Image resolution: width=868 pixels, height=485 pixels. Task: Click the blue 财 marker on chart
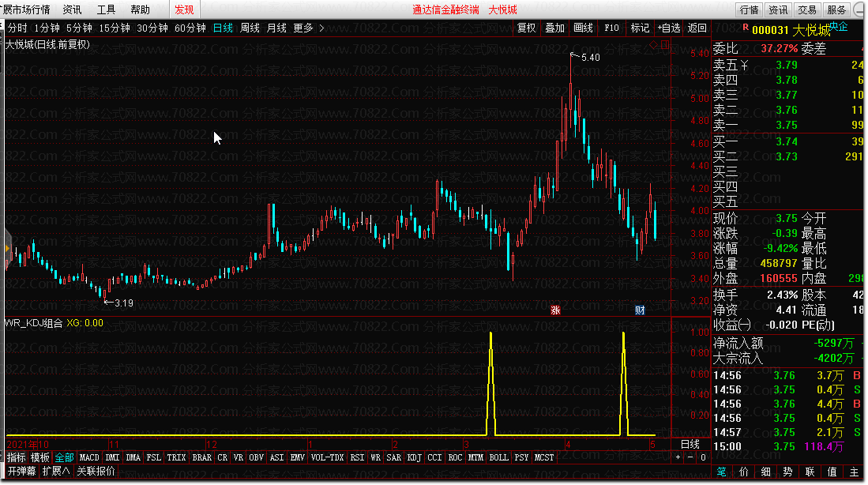tap(640, 310)
